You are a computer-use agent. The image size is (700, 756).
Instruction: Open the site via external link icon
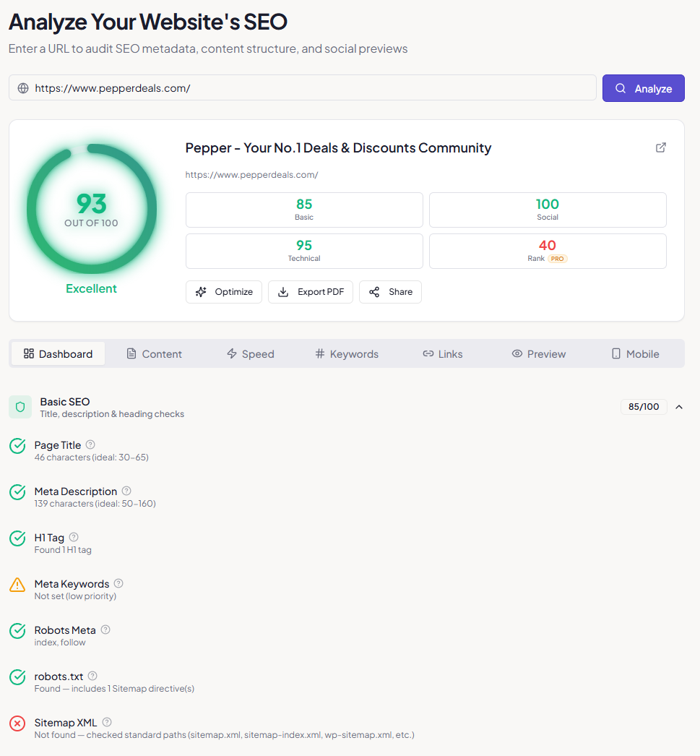click(x=660, y=147)
